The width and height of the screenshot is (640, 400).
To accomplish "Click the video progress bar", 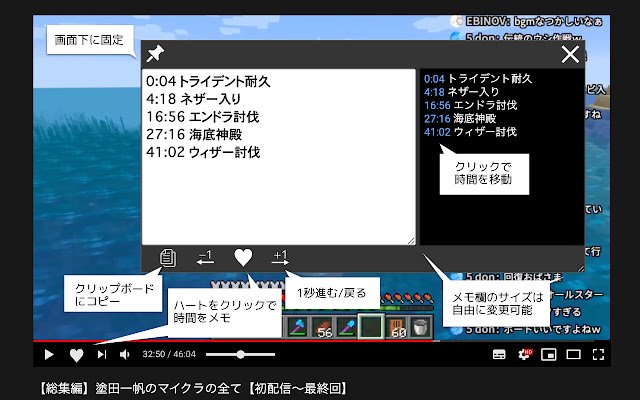I will tap(322, 341).
